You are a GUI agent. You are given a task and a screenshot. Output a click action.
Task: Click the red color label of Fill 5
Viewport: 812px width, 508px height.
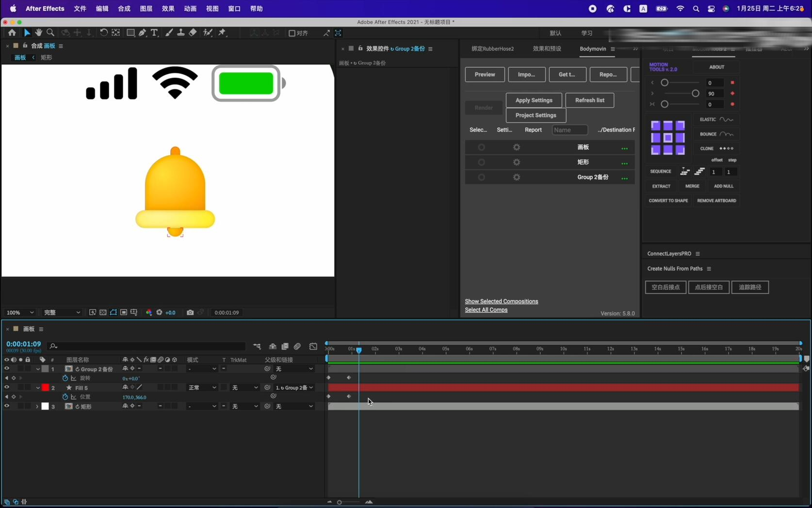45,388
